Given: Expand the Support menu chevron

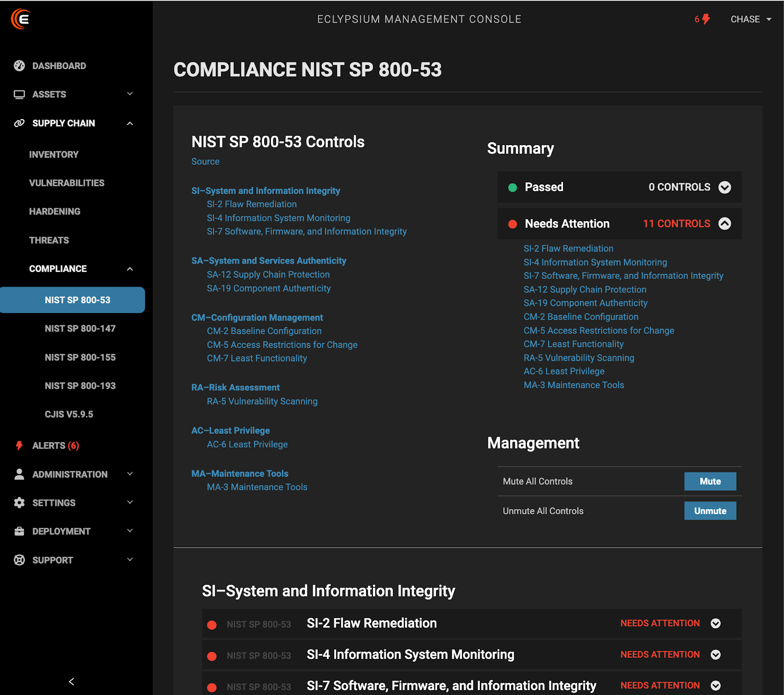Looking at the screenshot, I should point(130,559).
